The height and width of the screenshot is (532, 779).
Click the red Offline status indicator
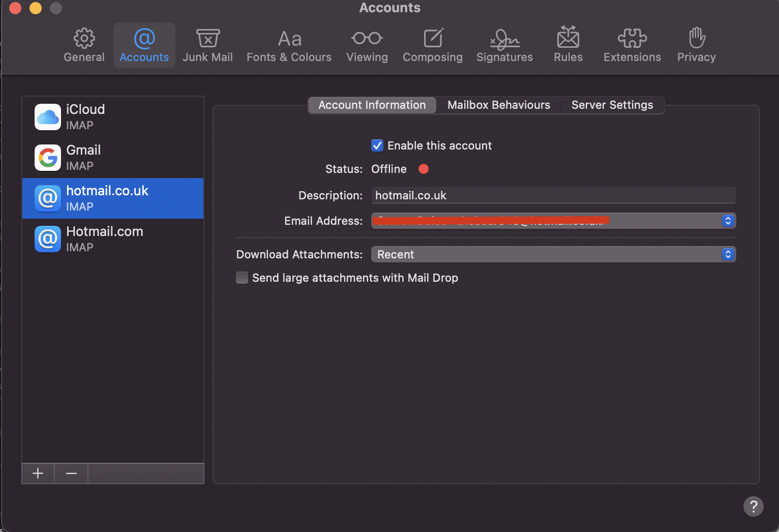pos(424,169)
